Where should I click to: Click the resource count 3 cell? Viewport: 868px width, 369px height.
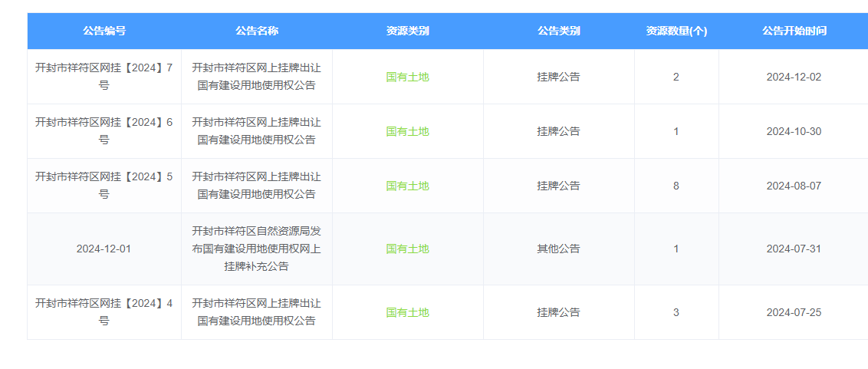click(x=676, y=312)
